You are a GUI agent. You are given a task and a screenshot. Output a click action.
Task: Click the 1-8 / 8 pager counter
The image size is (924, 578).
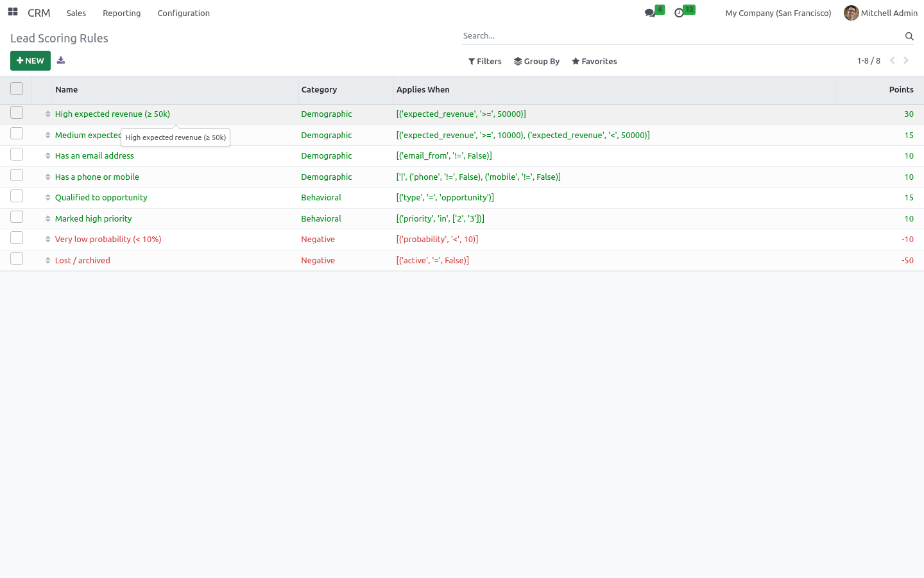(869, 61)
